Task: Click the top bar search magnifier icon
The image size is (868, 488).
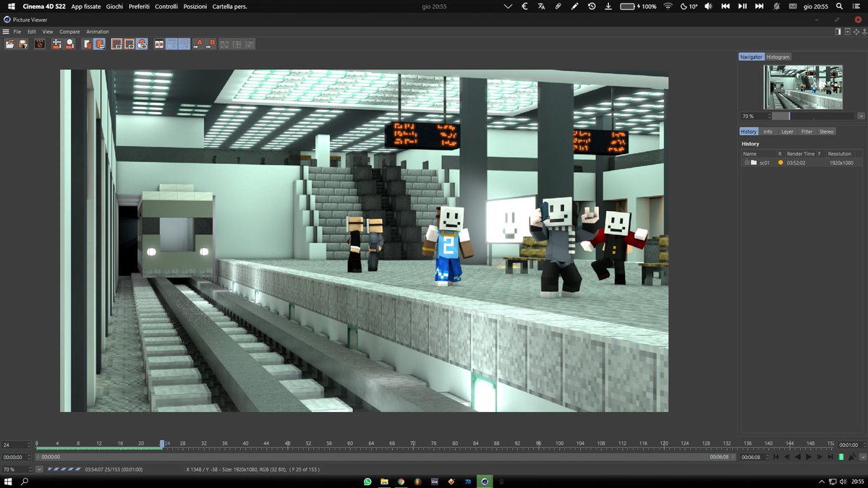Action: point(839,6)
